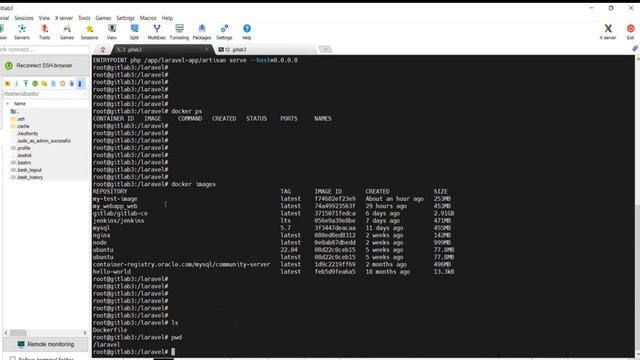This screenshot has height=360, width=640.
Task: Click the 'gitlab/gitlab-ce' repository text
Action: (x=120, y=213)
